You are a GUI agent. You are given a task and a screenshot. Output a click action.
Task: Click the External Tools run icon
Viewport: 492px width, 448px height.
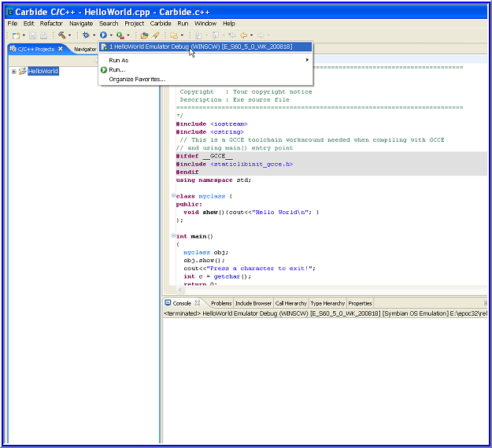[119, 35]
